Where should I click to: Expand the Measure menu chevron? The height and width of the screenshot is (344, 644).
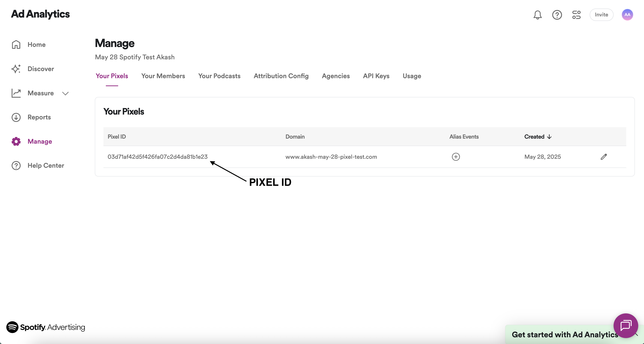[x=66, y=93]
